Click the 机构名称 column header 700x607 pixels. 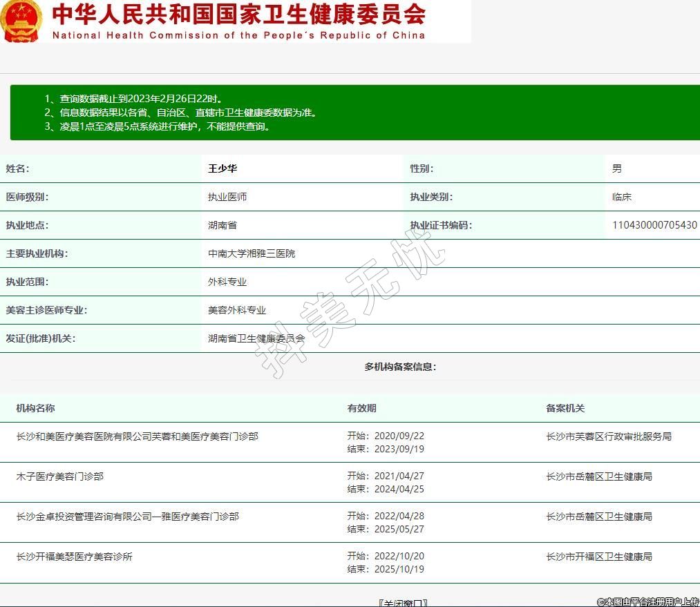(35, 408)
